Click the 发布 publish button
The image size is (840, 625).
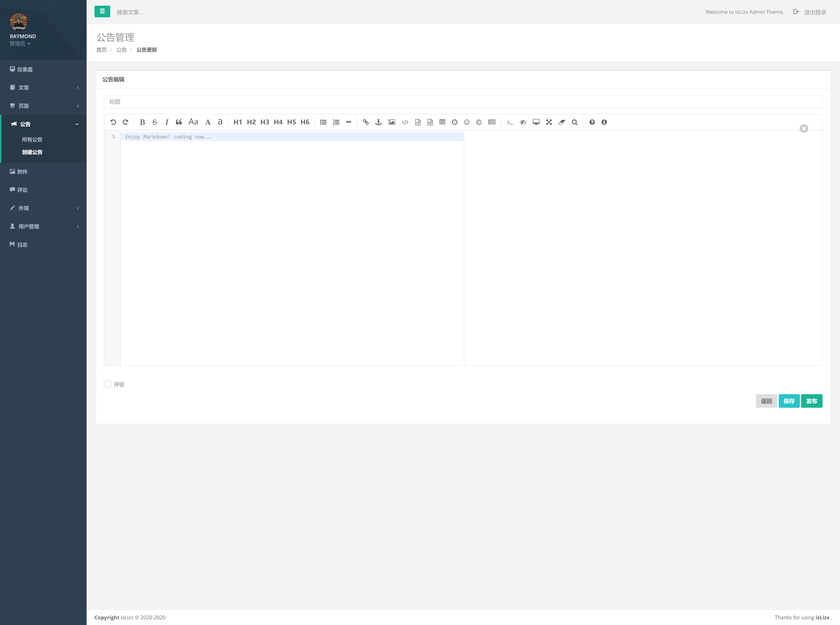coord(811,401)
